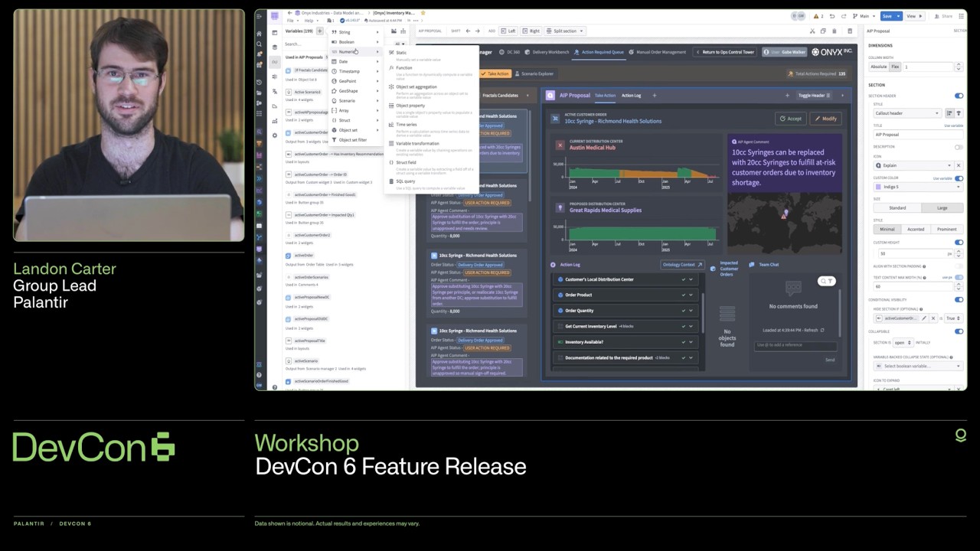Screen dimensions: 980x551
Task: Expand the Order Product row in Action Log
Action: 691,295
